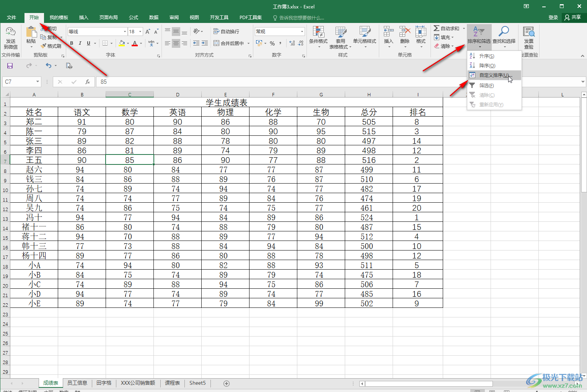Click the red font color A icon
Screen dimensions: 587x392
tap(135, 43)
